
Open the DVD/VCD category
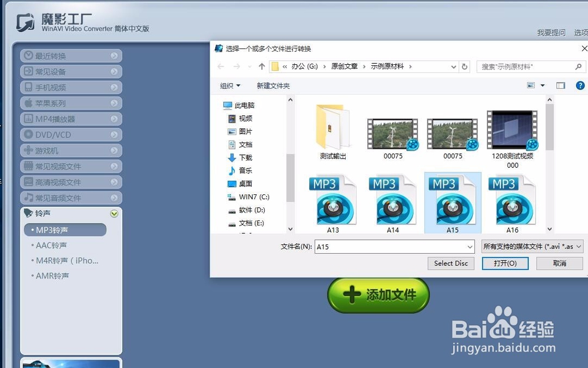71,135
